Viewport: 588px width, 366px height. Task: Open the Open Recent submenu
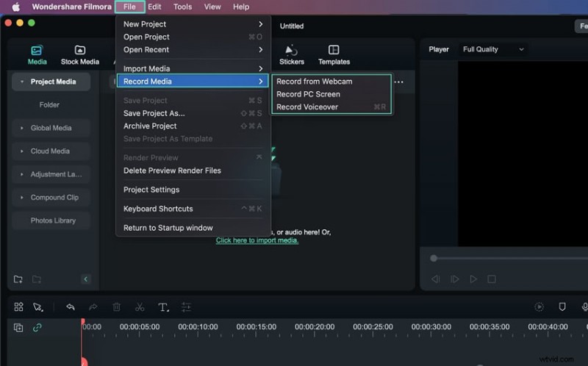[193, 49]
